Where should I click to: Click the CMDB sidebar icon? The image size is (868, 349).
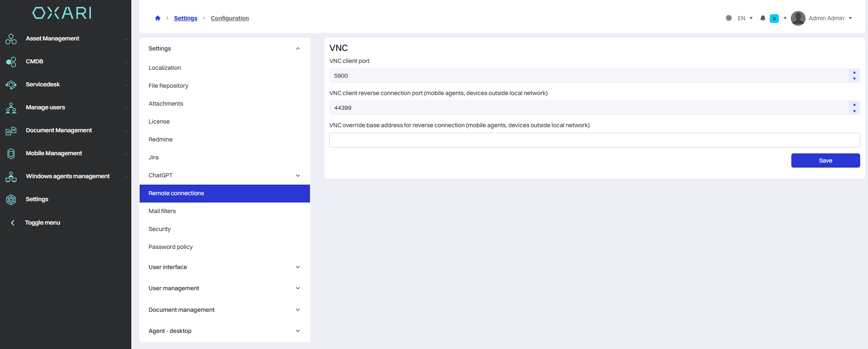[x=11, y=62]
